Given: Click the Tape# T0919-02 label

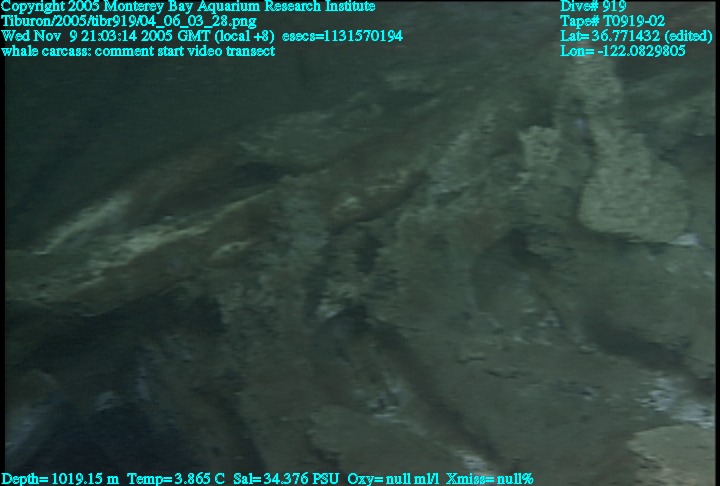Looking at the screenshot, I should tap(613, 21).
